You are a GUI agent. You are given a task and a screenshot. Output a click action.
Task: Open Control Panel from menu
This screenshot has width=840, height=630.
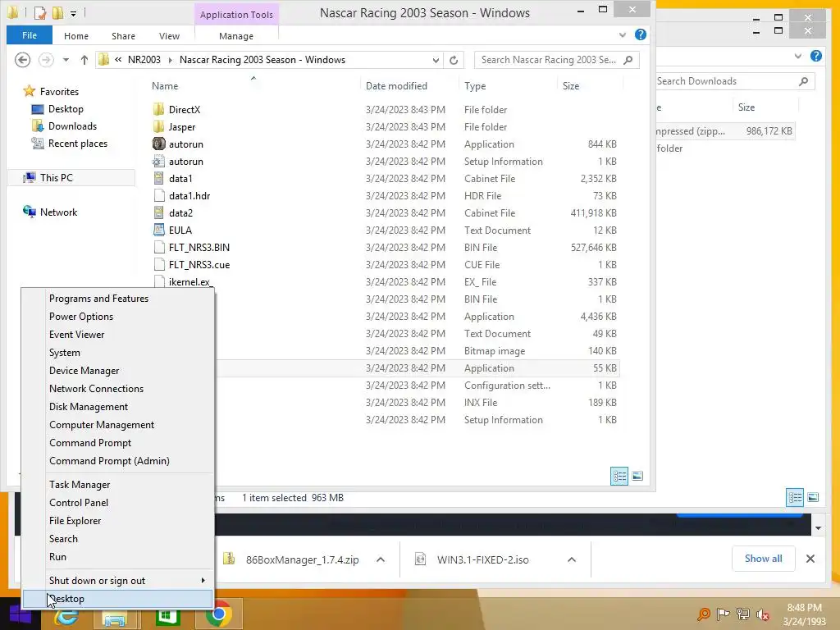point(117,503)
